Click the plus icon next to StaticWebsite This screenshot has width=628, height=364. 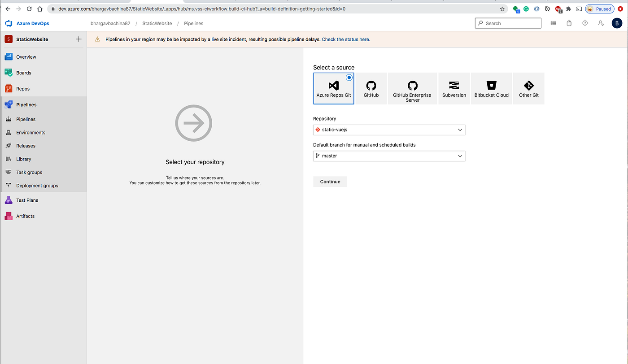(x=78, y=39)
